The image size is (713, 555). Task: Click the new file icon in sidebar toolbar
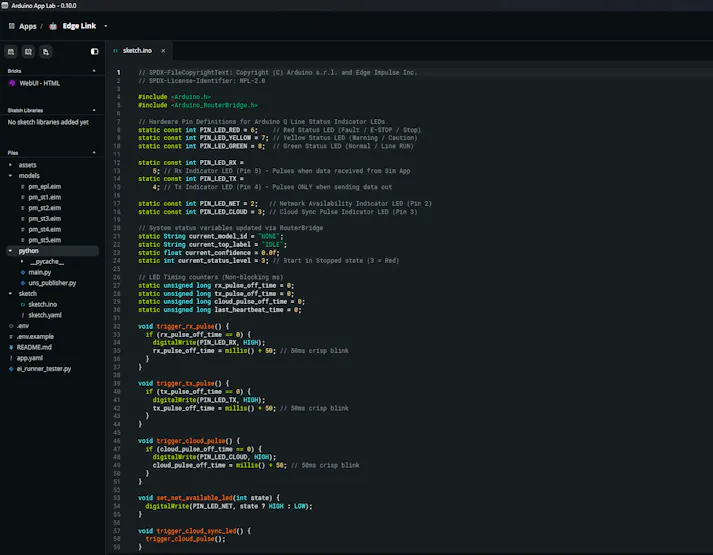click(x=45, y=52)
